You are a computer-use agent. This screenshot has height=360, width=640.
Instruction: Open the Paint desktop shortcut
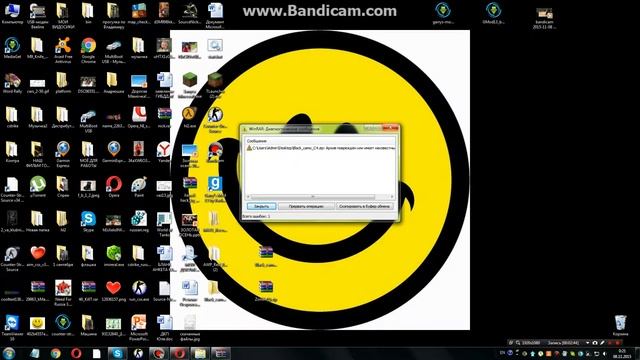click(139, 187)
